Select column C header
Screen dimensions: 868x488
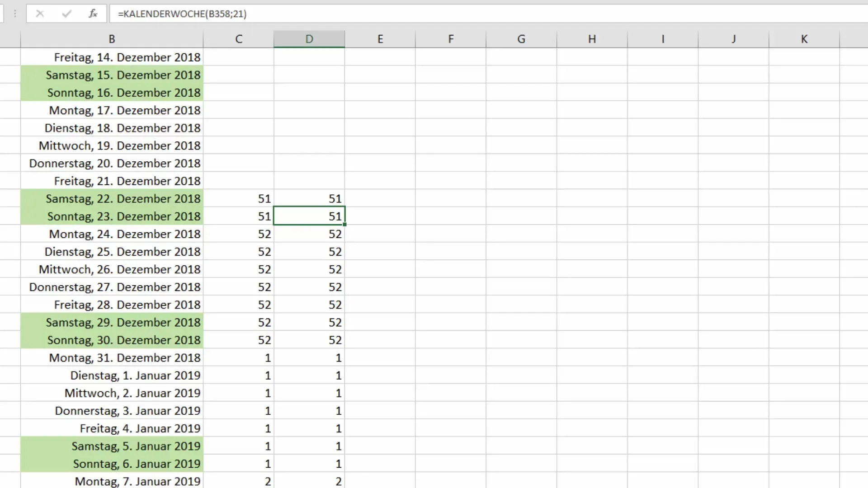coord(239,39)
